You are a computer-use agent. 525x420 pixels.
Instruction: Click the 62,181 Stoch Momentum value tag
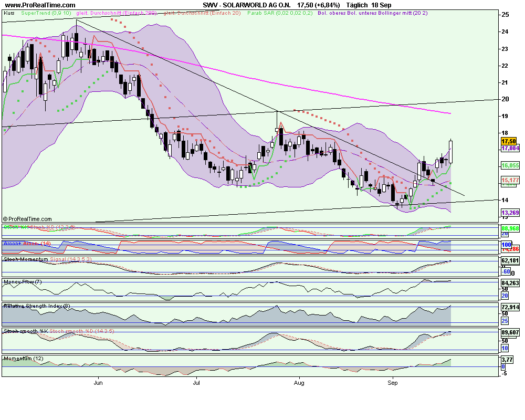(x=510, y=260)
